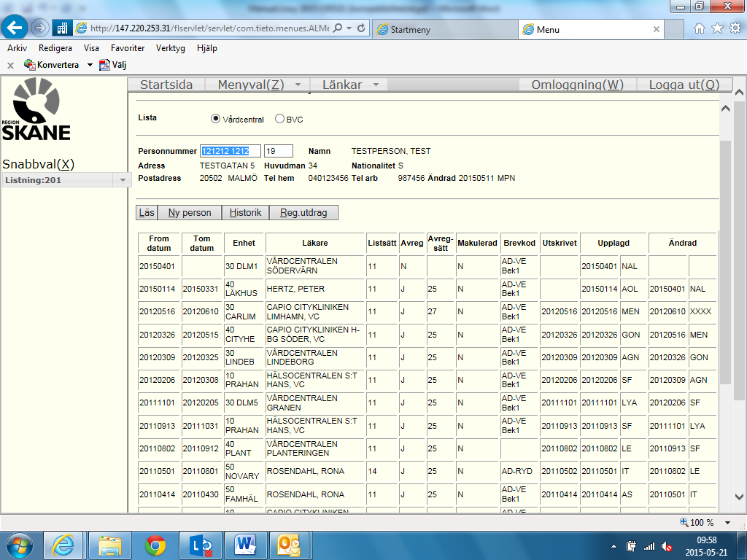Open File Explorer from taskbar

[x=110, y=545]
